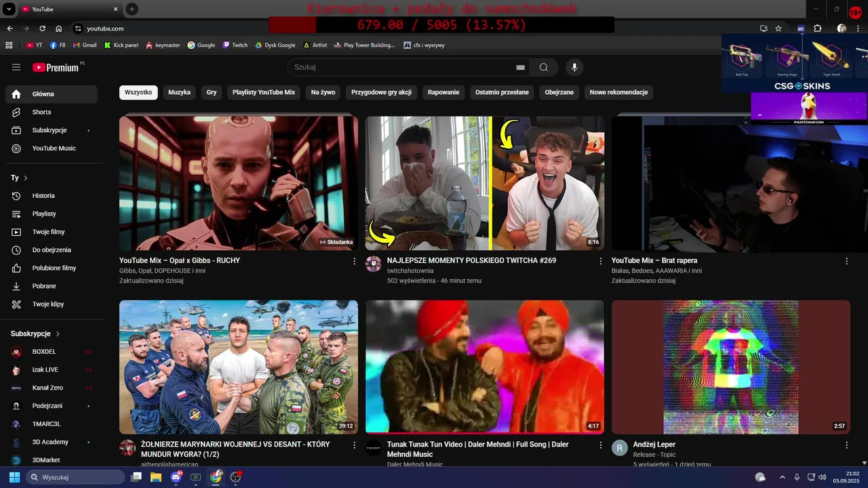Start voice search with the microphone icon

[x=574, y=67]
